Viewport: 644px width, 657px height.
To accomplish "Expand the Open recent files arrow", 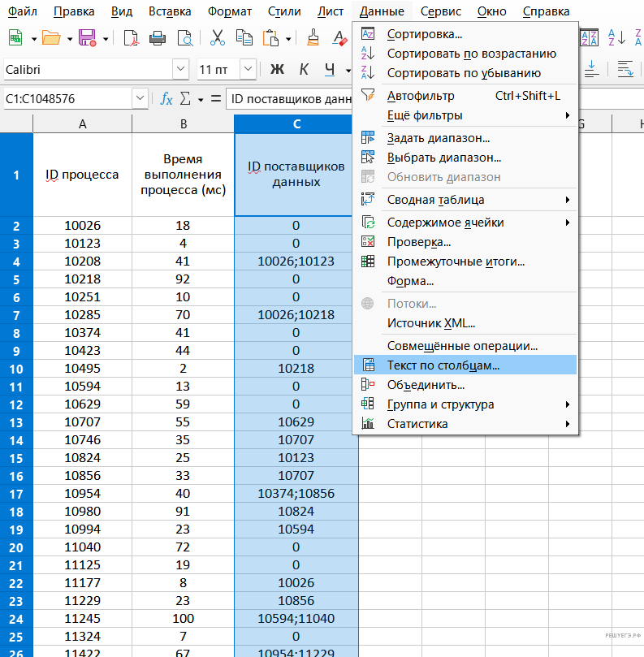I will click(x=70, y=39).
